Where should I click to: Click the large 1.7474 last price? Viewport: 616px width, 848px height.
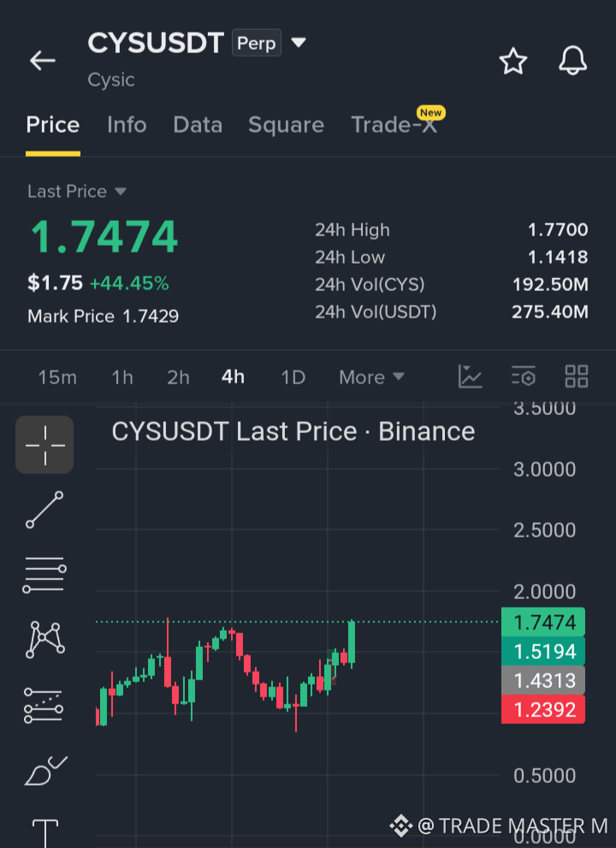coord(104,237)
